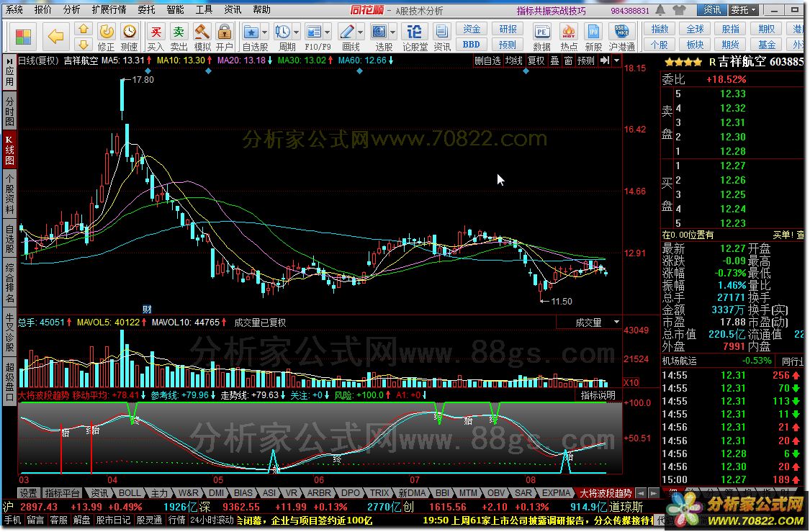Viewport: 810px width, 532px height.
Task: Toggle the 窗 window button
Action: 568,61
